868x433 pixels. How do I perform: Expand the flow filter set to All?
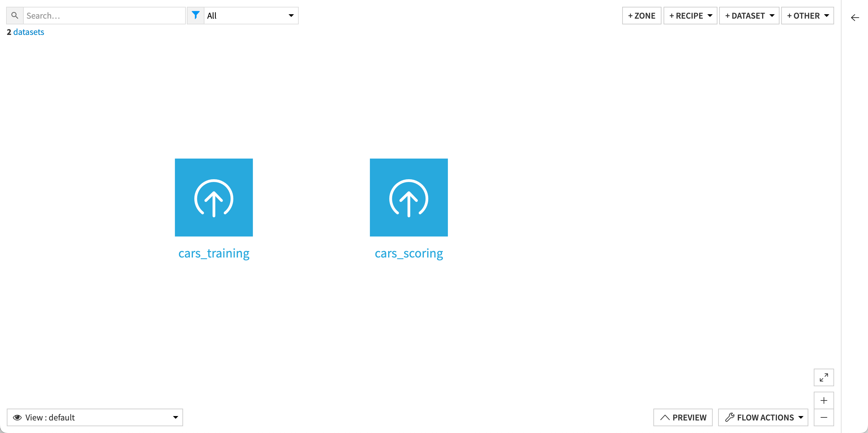coord(251,15)
